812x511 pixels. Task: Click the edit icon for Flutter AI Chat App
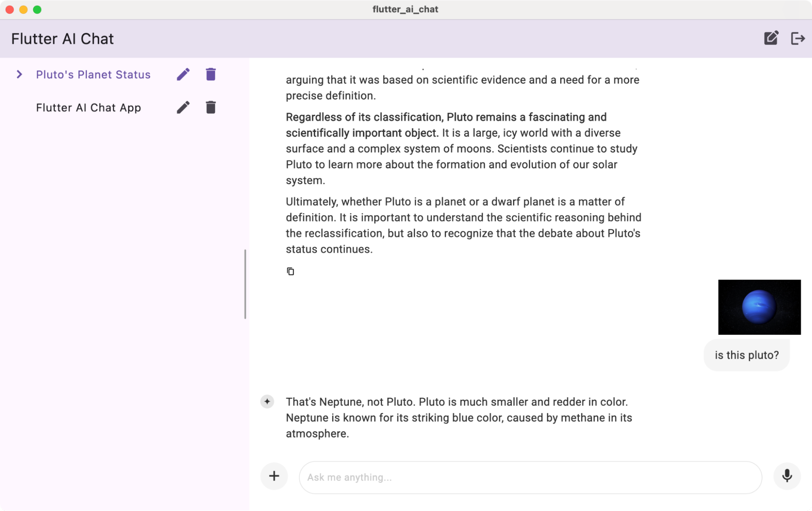(x=183, y=108)
